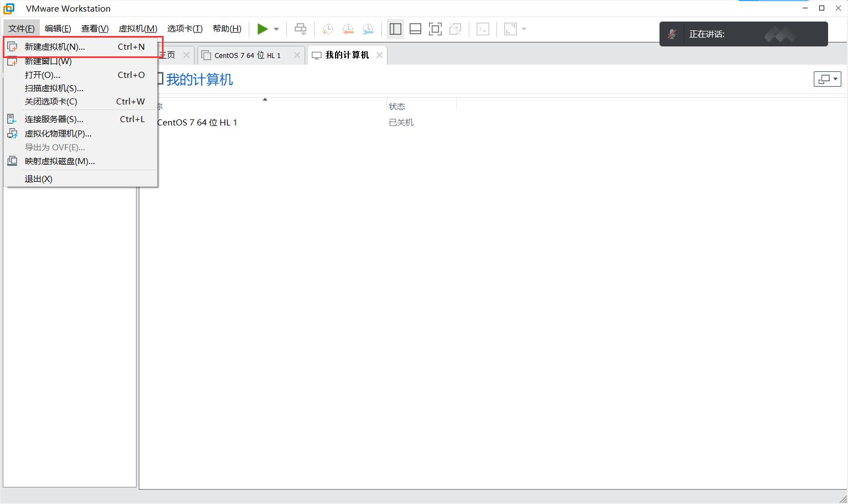Viewport: 848px width, 504px height.
Task: Click Send Ctrl+Alt+Del toolbar icon
Action: point(300,29)
